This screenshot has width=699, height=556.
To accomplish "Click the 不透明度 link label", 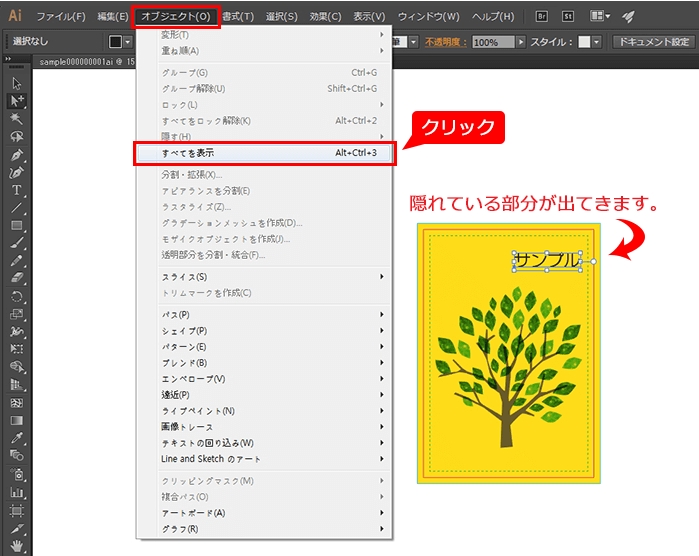I will click(445, 42).
